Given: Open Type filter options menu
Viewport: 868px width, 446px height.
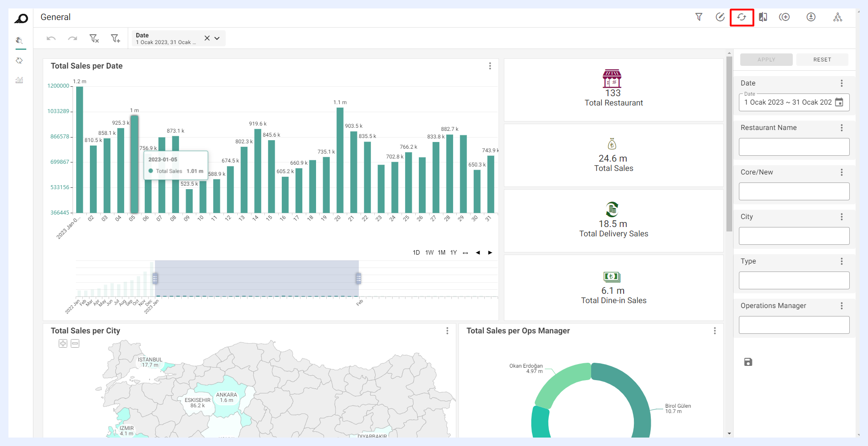Looking at the screenshot, I should point(842,261).
